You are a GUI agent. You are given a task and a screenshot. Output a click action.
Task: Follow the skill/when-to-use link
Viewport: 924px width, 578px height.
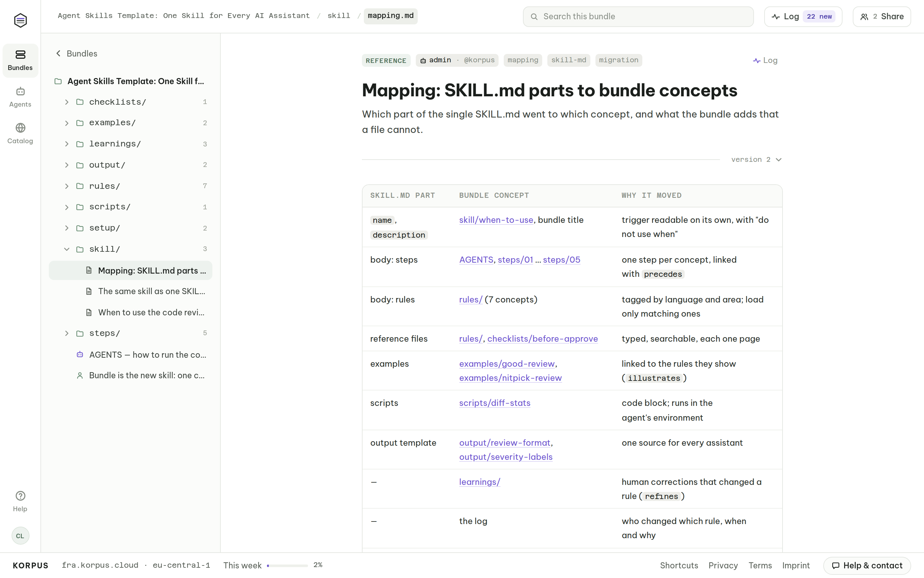click(496, 220)
